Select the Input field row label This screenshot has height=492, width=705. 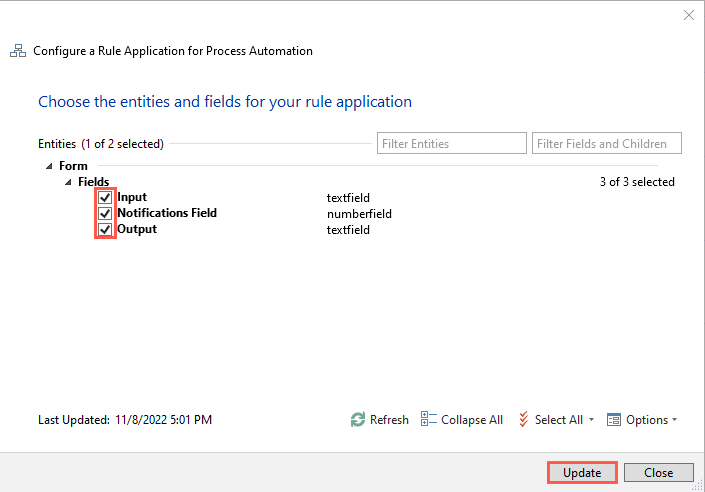(x=132, y=198)
